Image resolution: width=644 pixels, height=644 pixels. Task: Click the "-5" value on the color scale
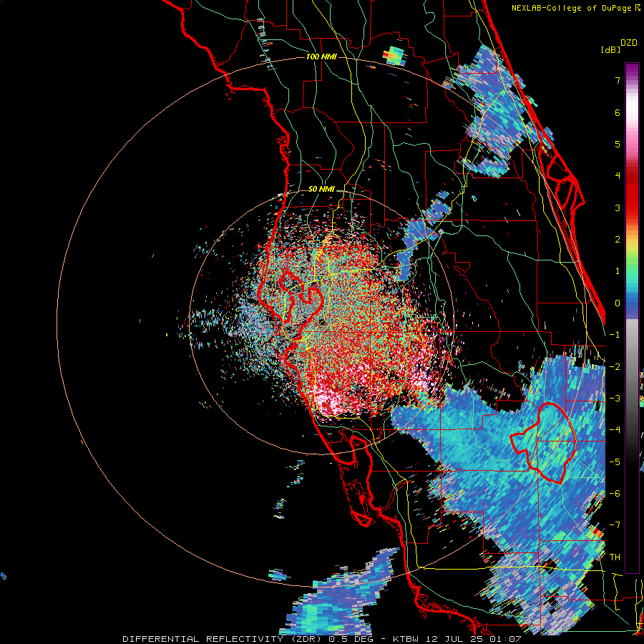pos(615,462)
